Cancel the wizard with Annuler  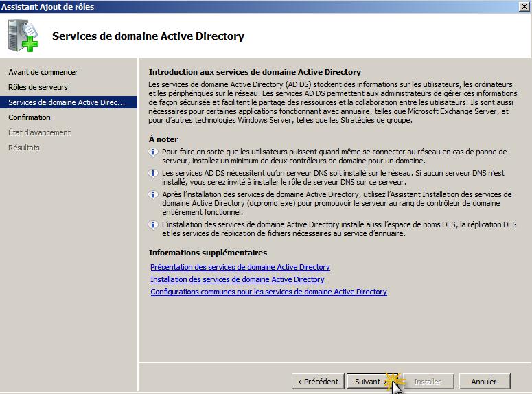click(x=484, y=382)
